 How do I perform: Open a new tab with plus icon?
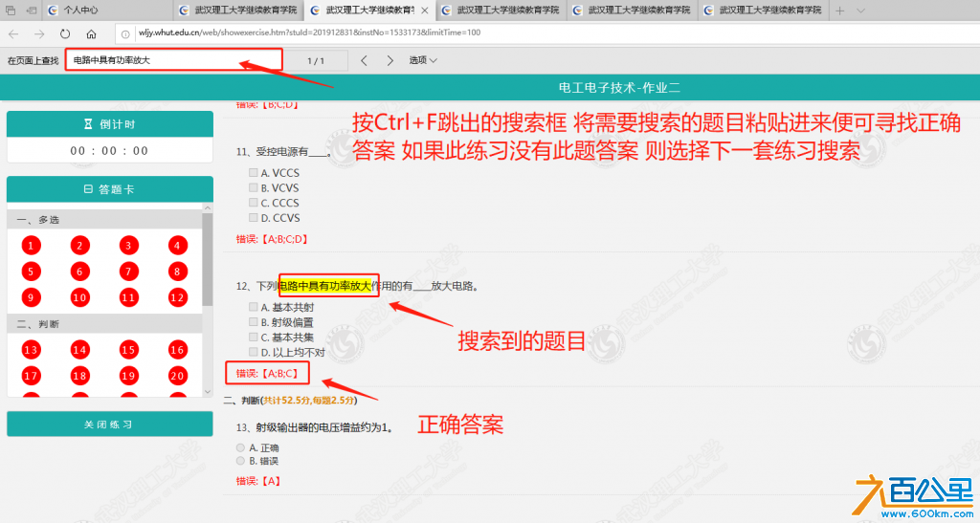point(840,11)
